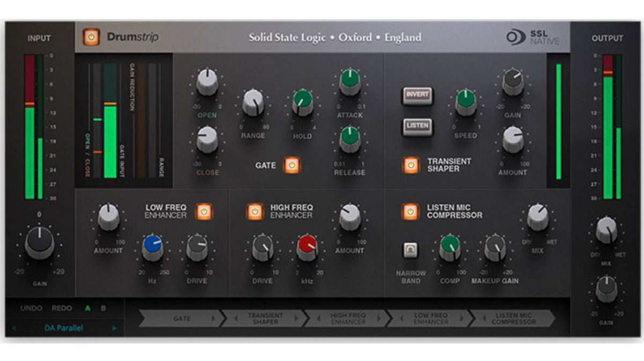The image size is (644, 361).
Task: Click the green COMP knob
Action: 450,247
